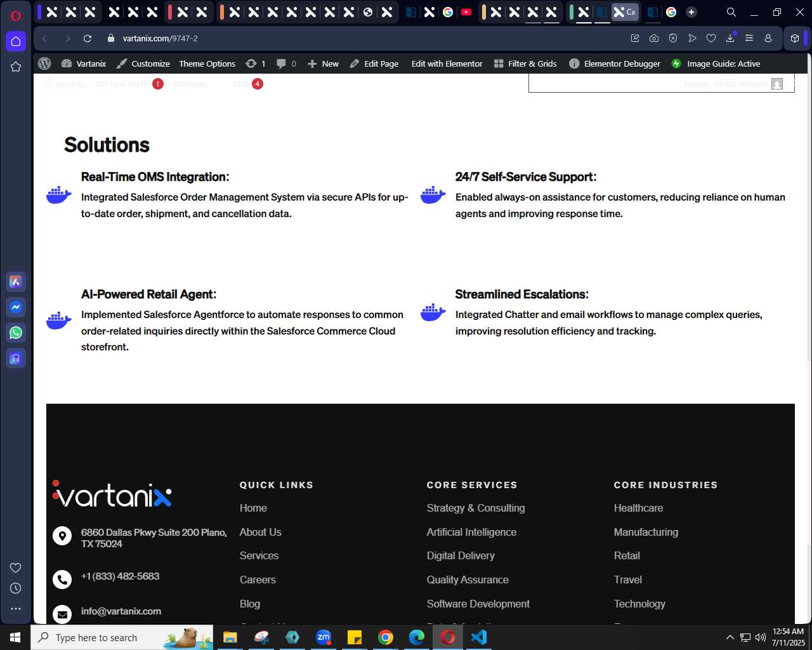Open a new tab with plus button
The image size is (812, 650).
click(691, 12)
